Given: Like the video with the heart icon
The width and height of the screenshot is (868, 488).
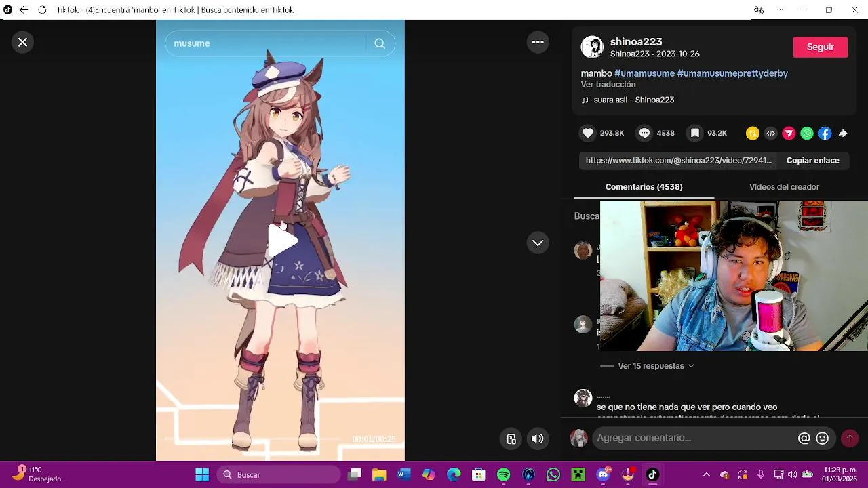Looking at the screenshot, I should (588, 133).
